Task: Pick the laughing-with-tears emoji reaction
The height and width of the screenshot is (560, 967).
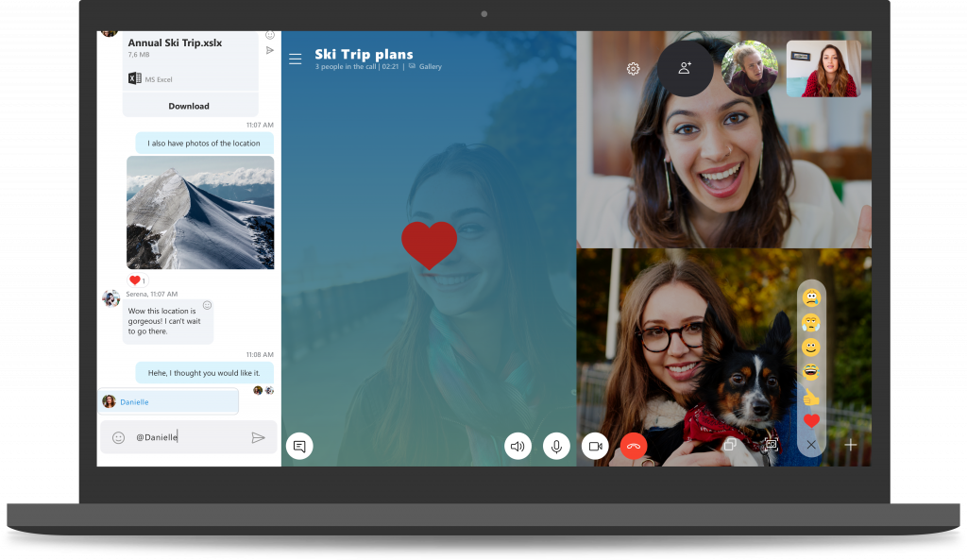Action: tap(811, 372)
